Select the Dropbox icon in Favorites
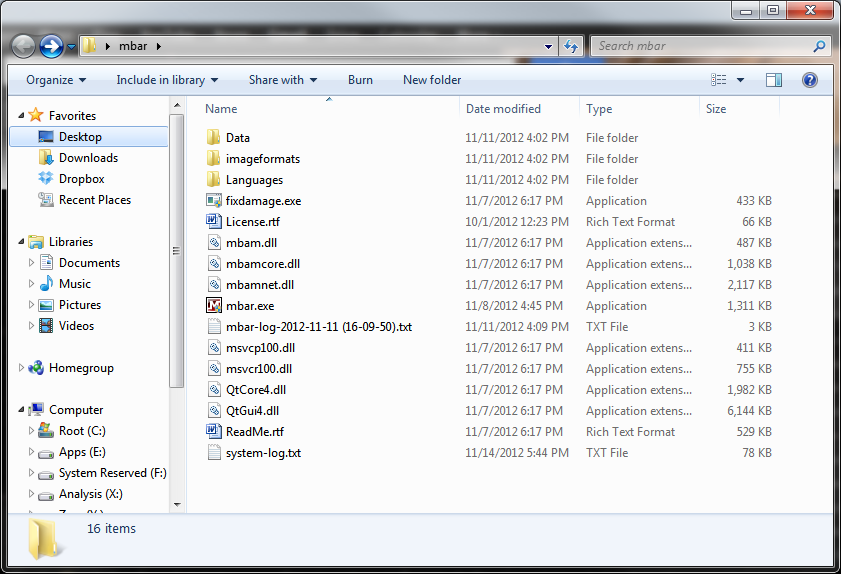The width and height of the screenshot is (841, 574). (x=46, y=179)
